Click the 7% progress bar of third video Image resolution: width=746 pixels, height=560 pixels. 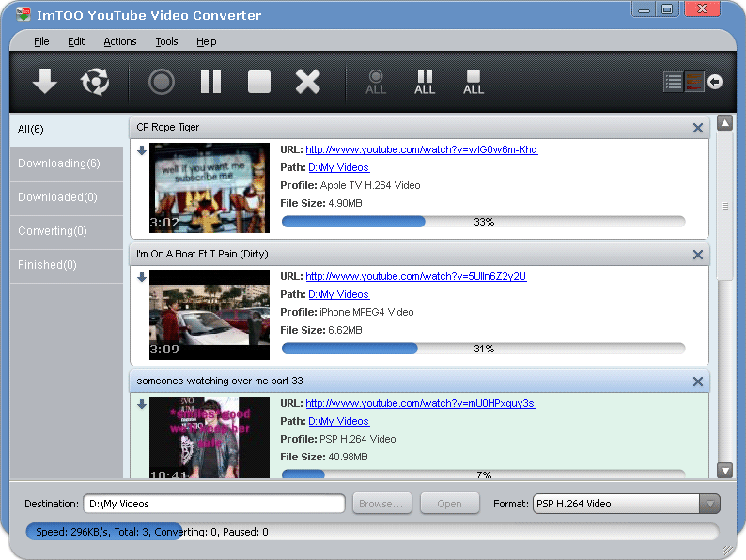coord(483,474)
